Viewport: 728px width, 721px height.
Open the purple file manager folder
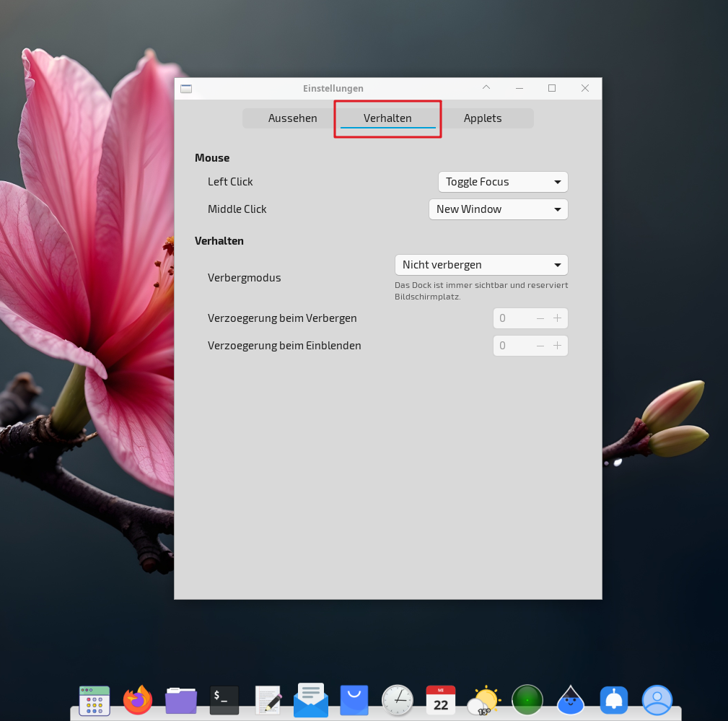click(x=181, y=700)
